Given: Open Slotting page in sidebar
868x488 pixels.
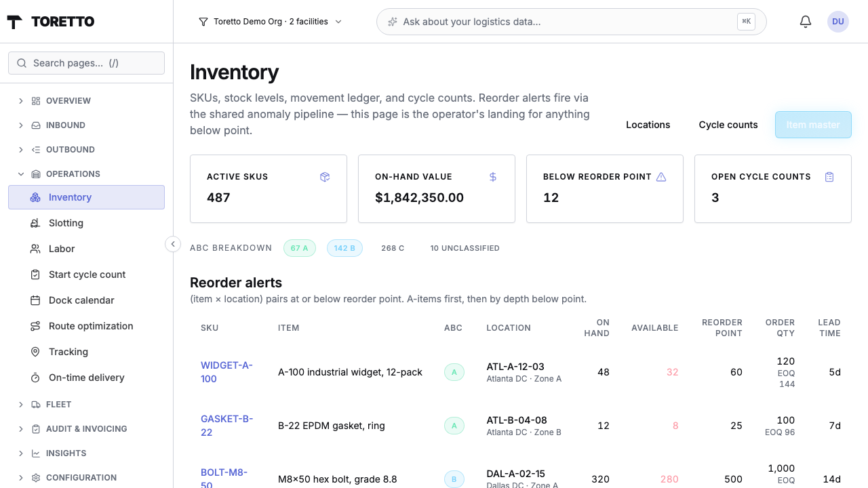Looking at the screenshot, I should tap(86, 223).
